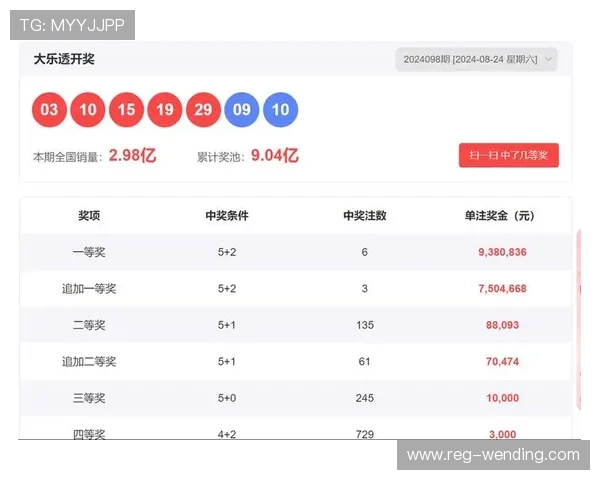Select the red ball showing 10
The height and width of the screenshot is (480, 600).
[x=88, y=109]
